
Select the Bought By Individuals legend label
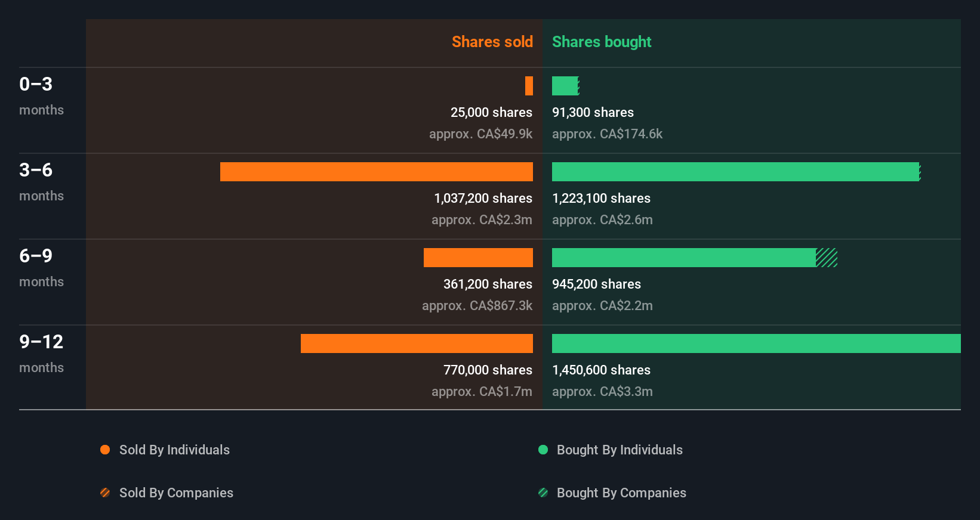620,450
